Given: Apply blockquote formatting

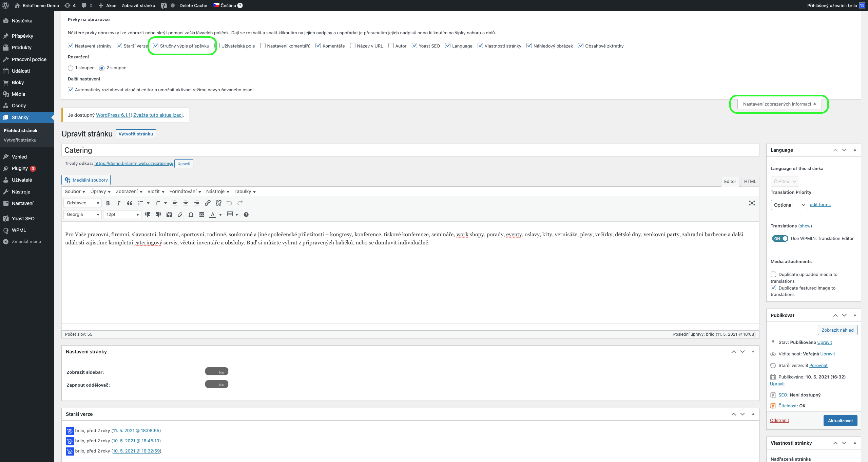Looking at the screenshot, I should tap(130, 203).
